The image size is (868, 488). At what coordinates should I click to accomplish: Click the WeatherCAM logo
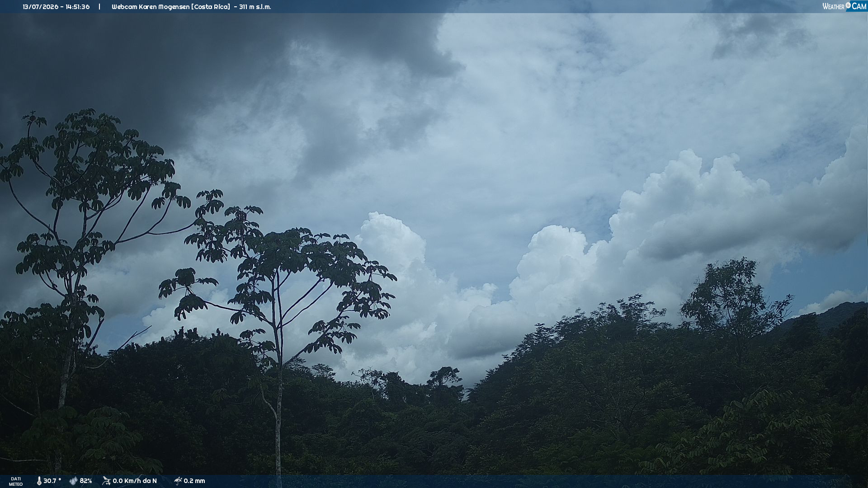[844, 6]
